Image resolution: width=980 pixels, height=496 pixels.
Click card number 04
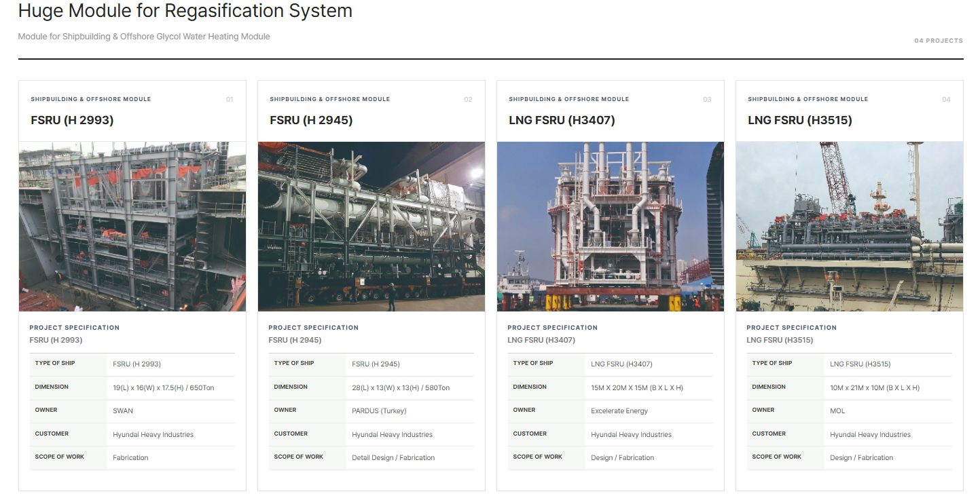click(946, 100)
